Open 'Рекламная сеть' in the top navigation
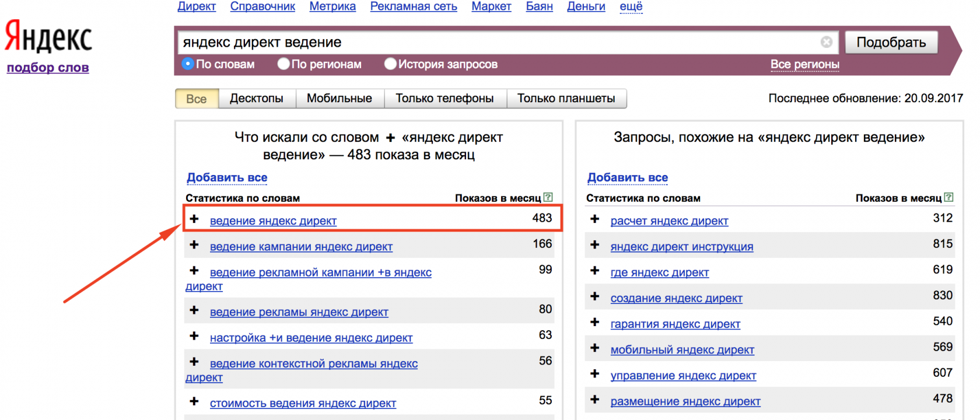Screen dimensions: 980x420 pos(414,6)
